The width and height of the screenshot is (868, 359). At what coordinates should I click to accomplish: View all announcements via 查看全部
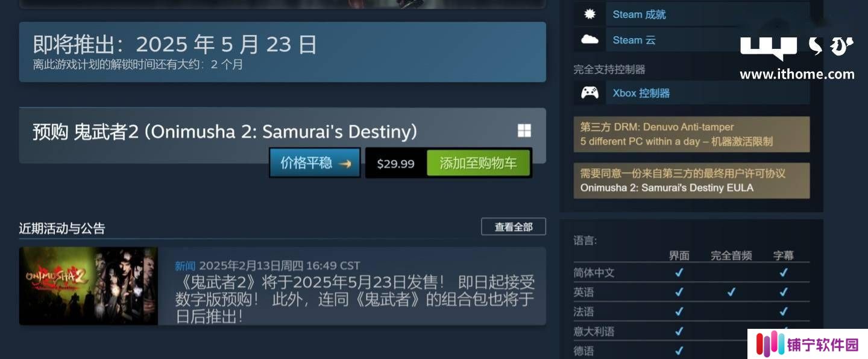[514, 227]
